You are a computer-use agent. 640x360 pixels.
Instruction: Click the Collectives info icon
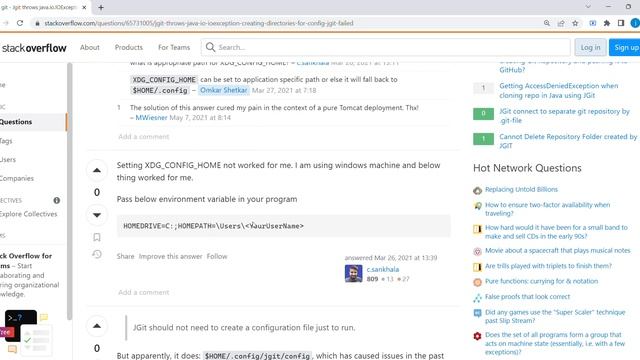pos(57,200)
